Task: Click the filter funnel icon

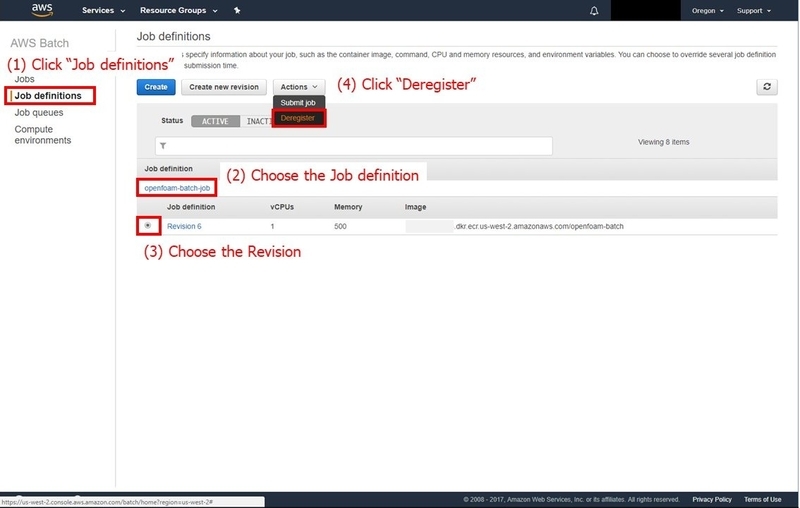Action: 163,146
